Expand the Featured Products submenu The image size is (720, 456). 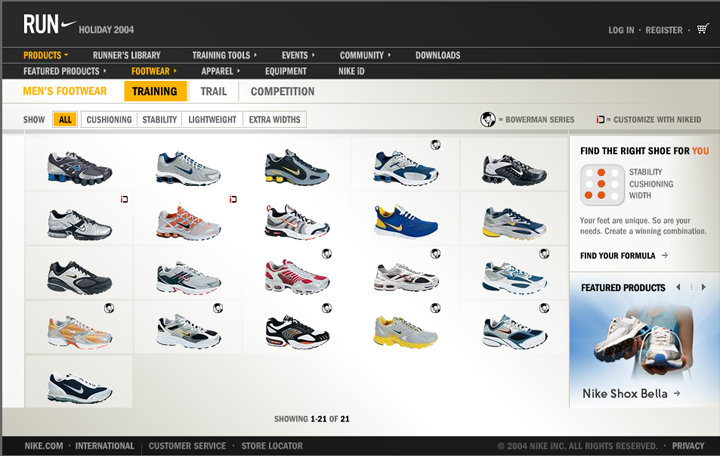(65, 71)
